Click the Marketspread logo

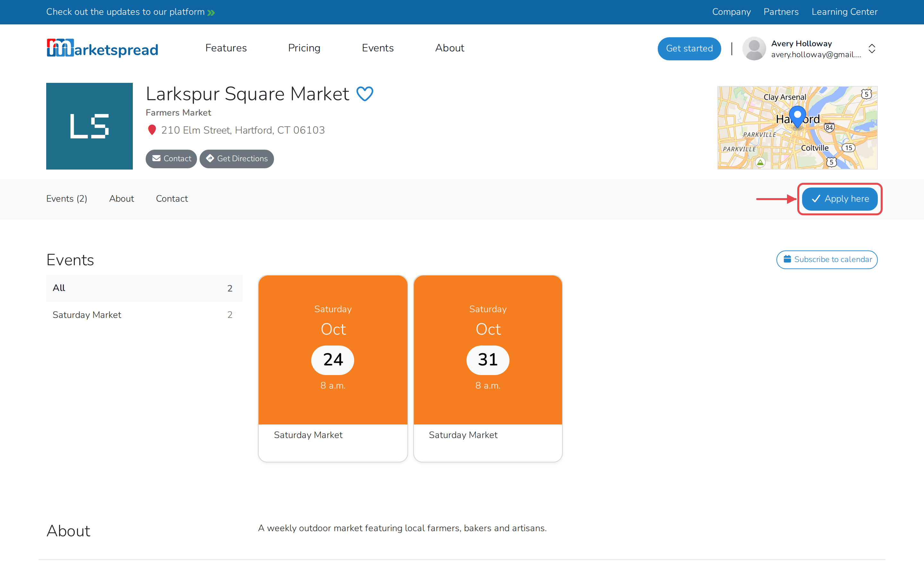click(102, 48)
